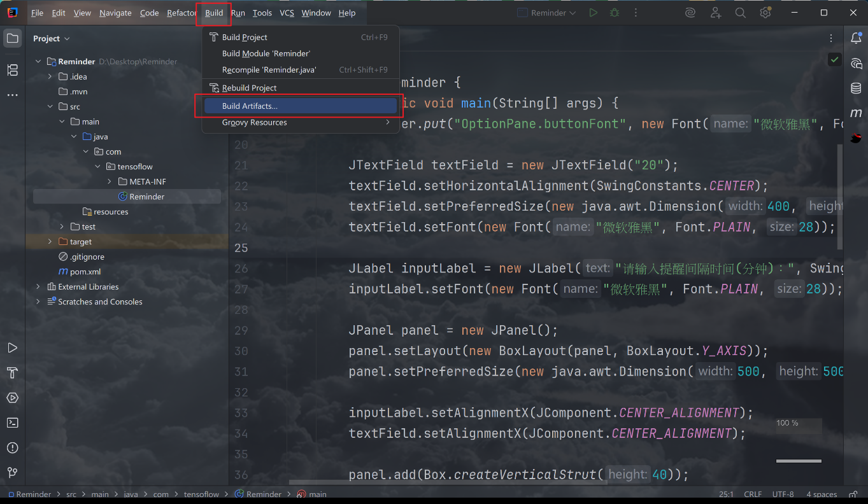This screenshot has height=504, width=868.
Task: Select pom.xml in the project tree
Action: coord(85,272)
